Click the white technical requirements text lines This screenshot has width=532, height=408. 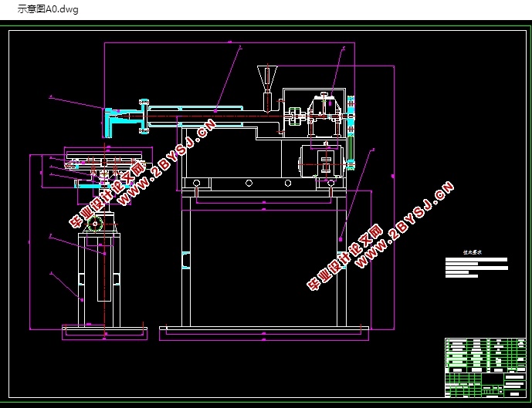pyautogui.click(x=476, y=268)
